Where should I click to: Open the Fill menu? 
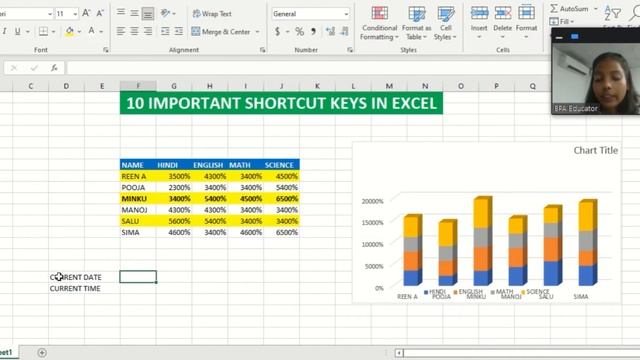(562, 21)
